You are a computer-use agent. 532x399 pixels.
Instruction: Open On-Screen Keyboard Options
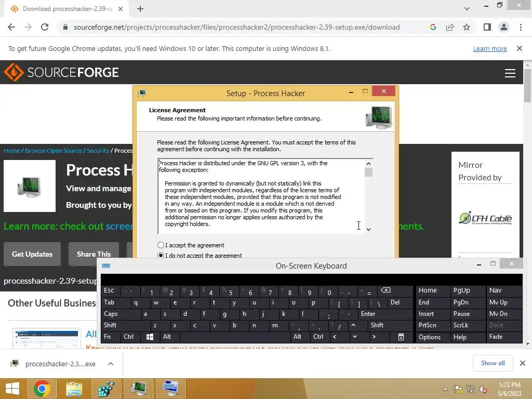pos(433,337)
